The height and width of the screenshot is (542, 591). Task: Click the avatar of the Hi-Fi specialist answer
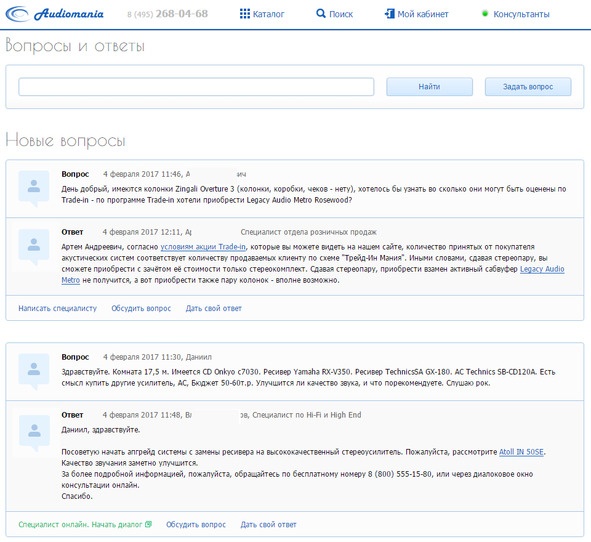[34, 433]
